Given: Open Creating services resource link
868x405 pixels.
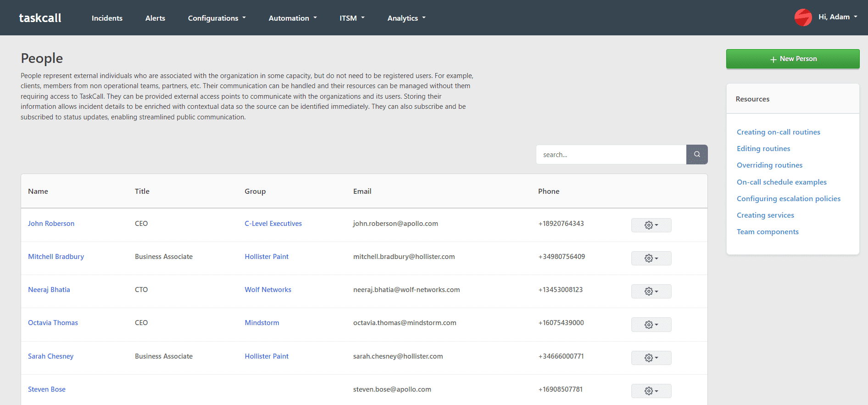Looking at the screenshot, I should 765,215.
